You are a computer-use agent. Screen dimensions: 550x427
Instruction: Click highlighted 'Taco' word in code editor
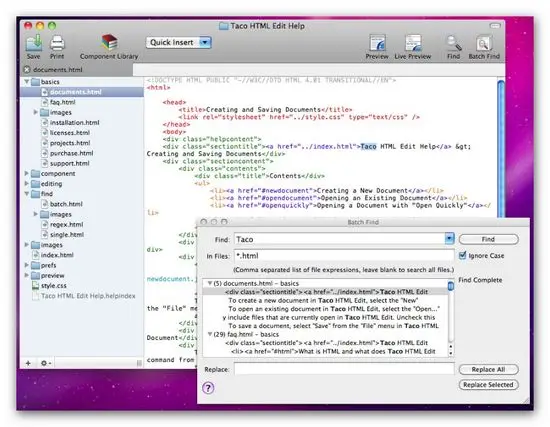point(368,146)
